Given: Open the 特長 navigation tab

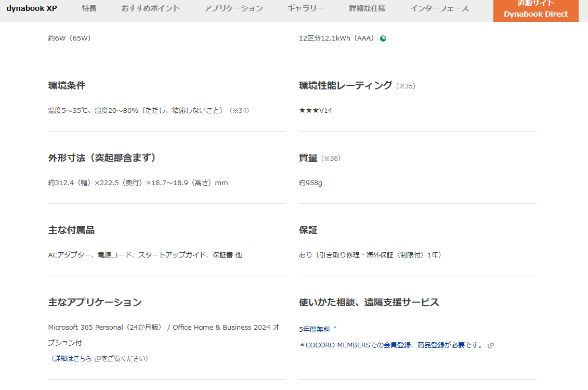Looking at the screenshot, I should coord(89,8).
